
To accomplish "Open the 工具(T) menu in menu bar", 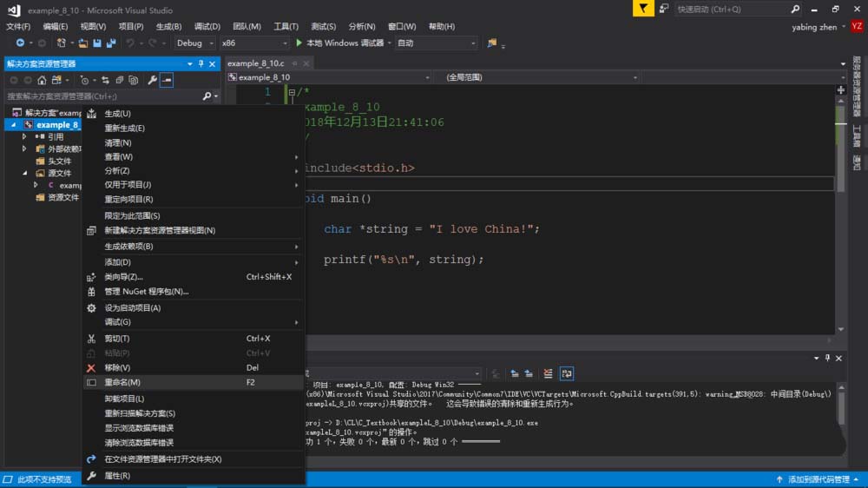I will (286, 27).
